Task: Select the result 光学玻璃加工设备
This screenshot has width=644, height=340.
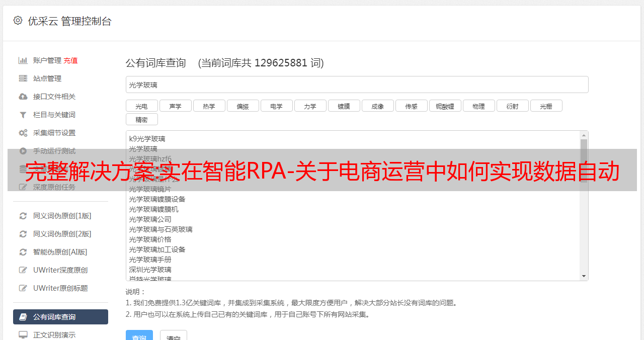Action: click(157, 249)
